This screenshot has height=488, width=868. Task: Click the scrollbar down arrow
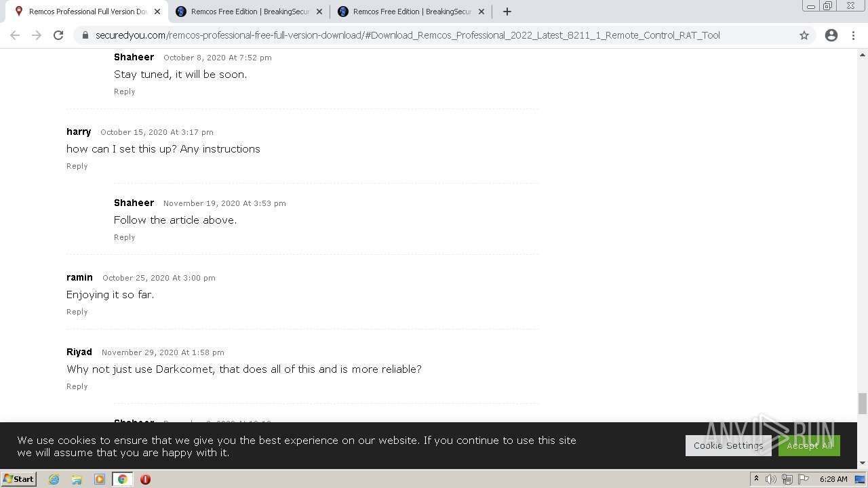pyautogui.click(x=863, y=464)
